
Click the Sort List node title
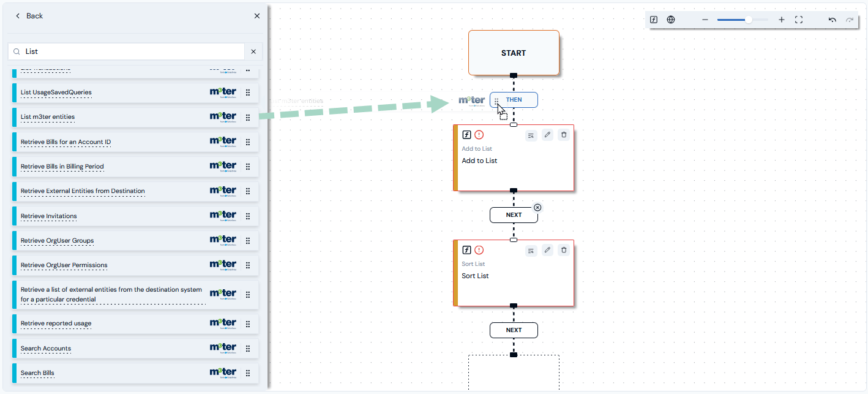(475, 276)
